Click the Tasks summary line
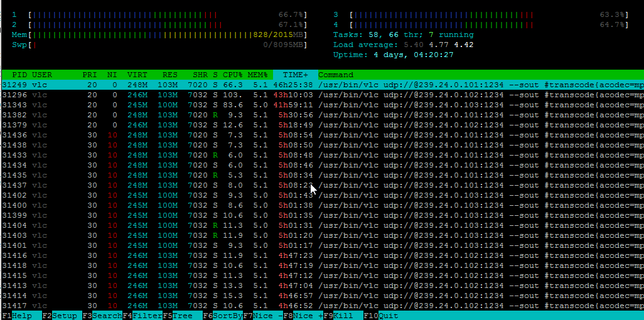The height and width of the screenshot is (320, 644). 404,35
